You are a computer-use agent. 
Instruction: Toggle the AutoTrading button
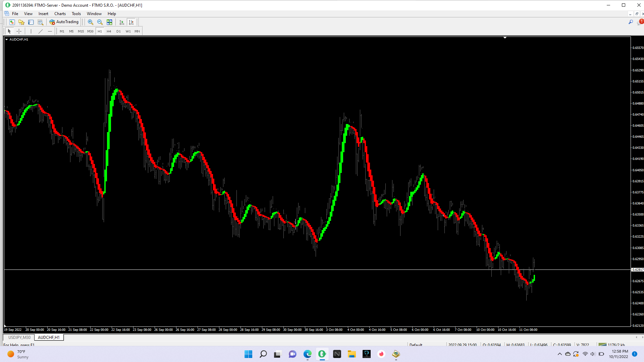(x=64, y=22)
